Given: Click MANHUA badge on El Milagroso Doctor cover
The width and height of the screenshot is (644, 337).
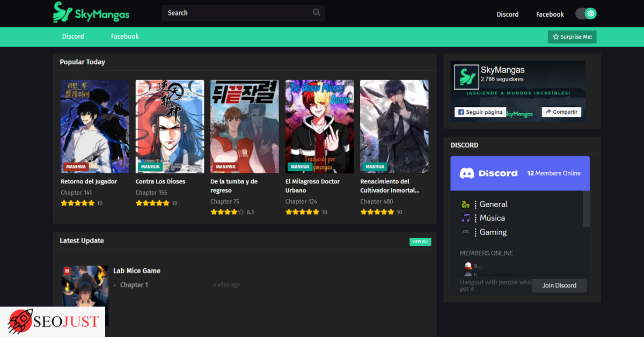Looking at the screenshot, I should point(300,167).
